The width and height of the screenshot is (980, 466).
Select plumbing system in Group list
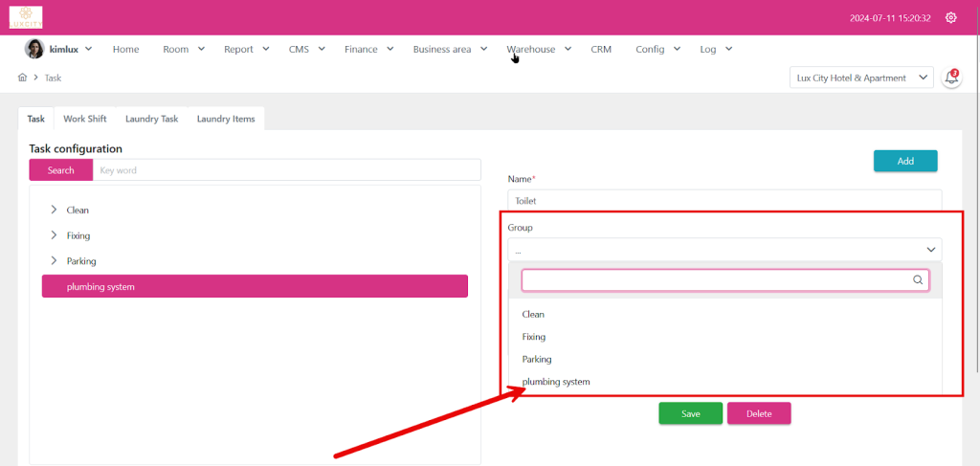coord(556,382)
